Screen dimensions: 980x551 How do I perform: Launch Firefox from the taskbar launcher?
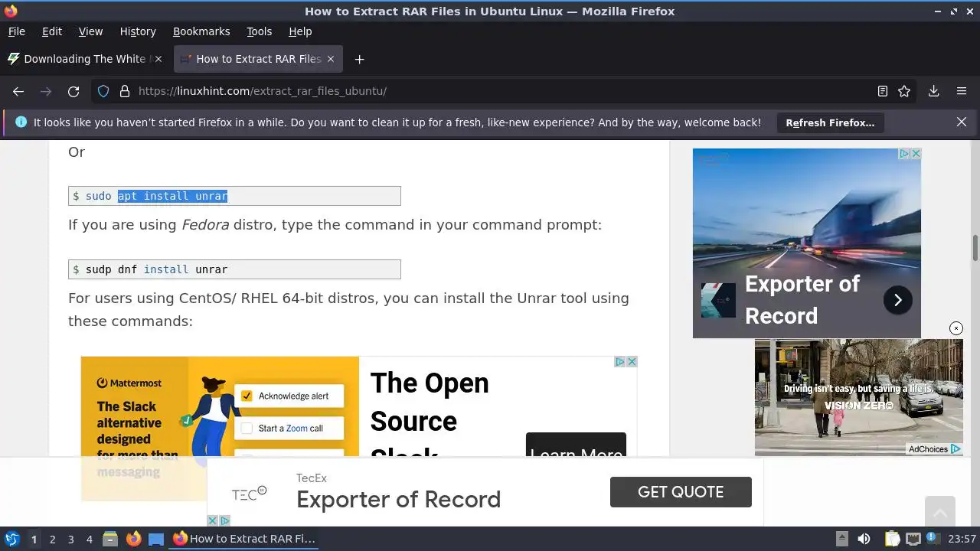pyautogui.click(x=133, y=539)
